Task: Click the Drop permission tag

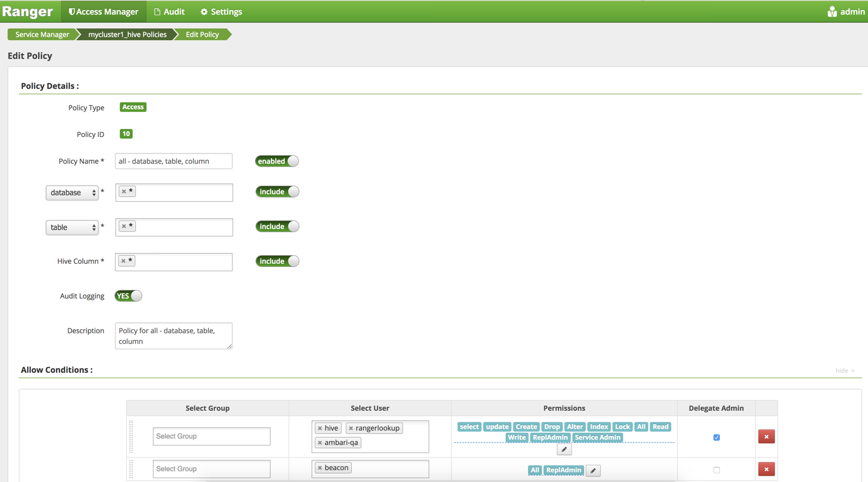Action: click(552, 426)
